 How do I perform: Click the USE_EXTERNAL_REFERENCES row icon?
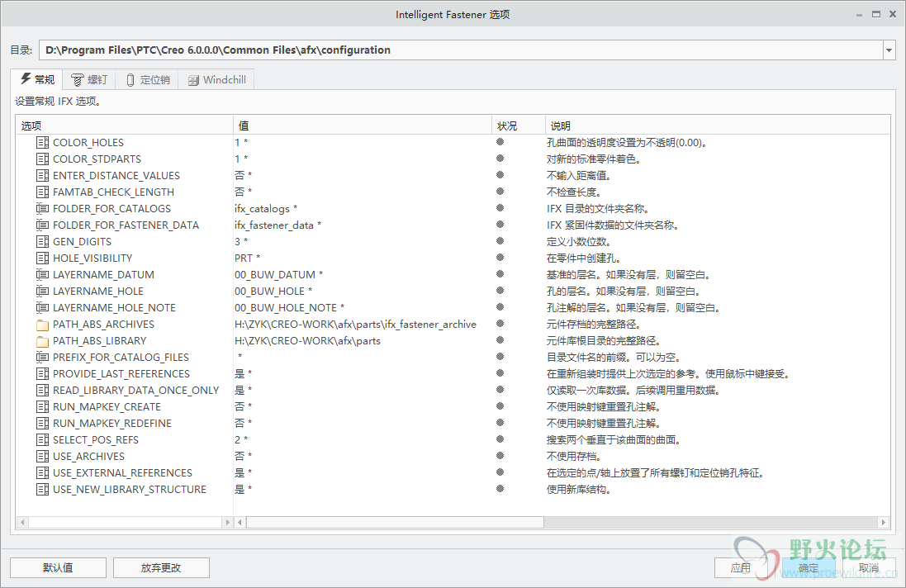(42, 472)
